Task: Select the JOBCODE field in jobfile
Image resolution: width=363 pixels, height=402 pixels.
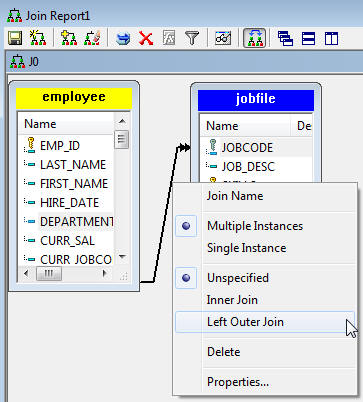Action: pos(247,147)
